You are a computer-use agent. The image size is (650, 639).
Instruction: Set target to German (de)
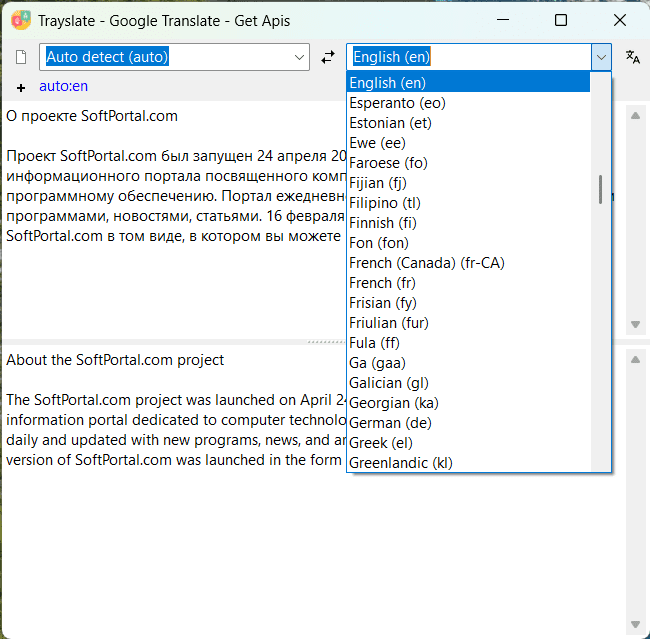click(x=468, y=423)
